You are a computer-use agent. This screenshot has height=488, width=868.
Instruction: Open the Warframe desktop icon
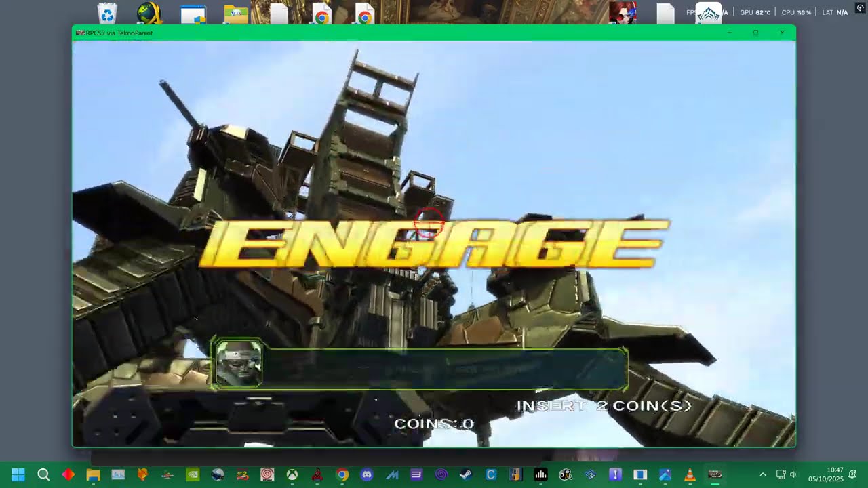coord(708,14)
